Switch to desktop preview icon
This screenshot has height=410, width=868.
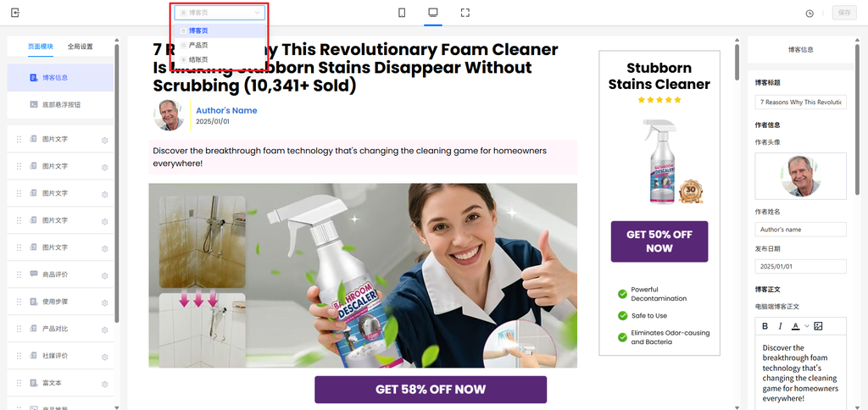coord(433,12)
